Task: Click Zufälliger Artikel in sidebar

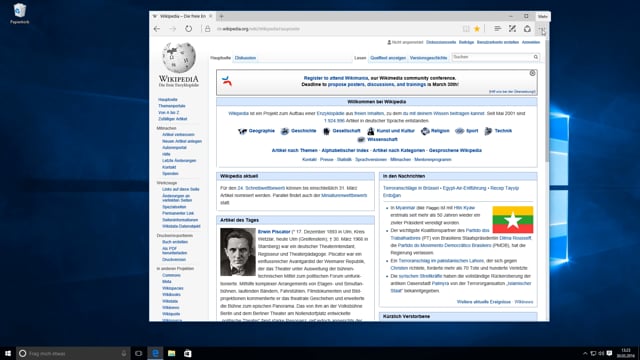Action: click(x=173, y=119)
